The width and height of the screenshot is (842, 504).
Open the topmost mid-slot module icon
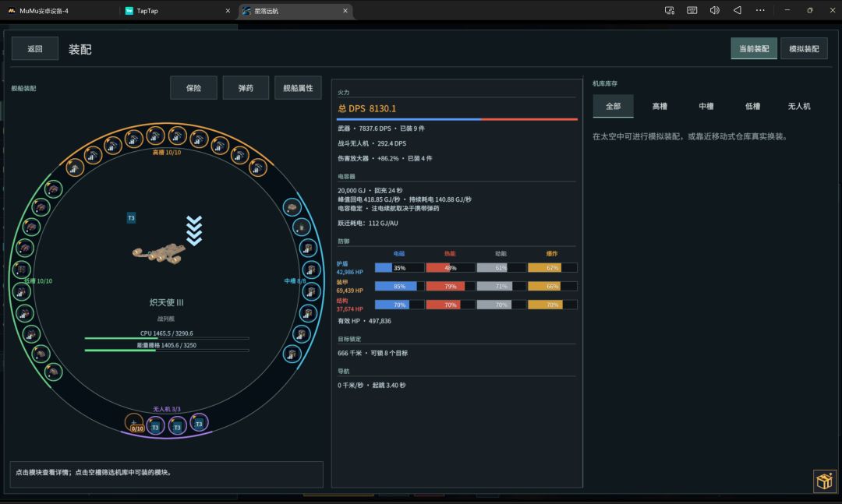pos(292,207)
